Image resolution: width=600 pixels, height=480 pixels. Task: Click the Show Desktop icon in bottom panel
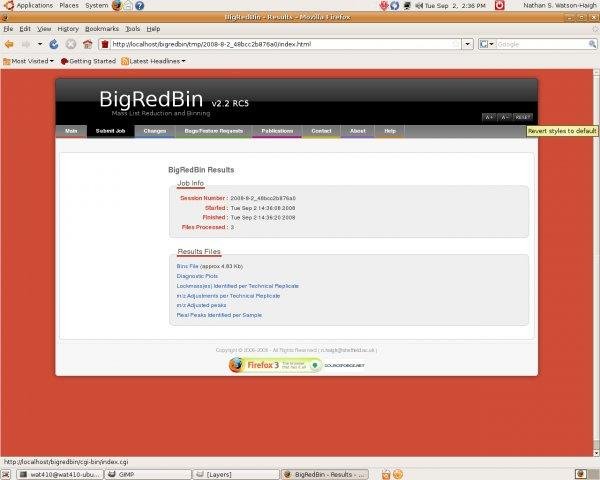point(7,474)
